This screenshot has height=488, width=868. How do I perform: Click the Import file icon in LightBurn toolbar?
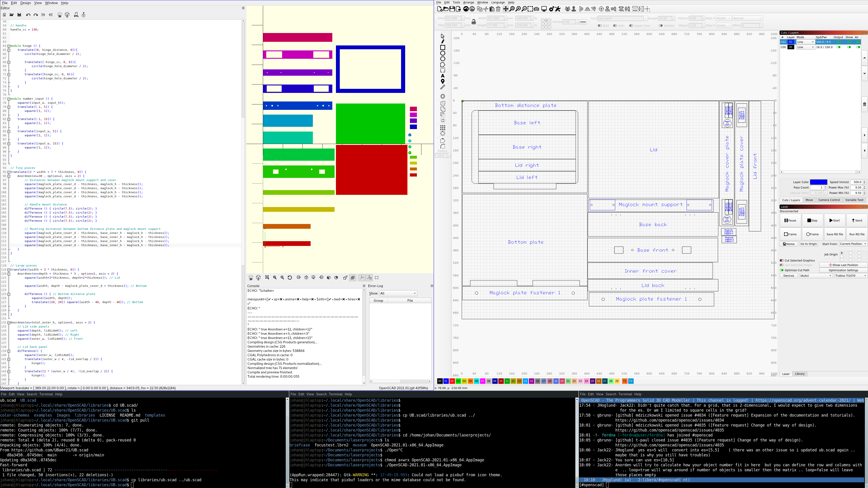[458, 9]
